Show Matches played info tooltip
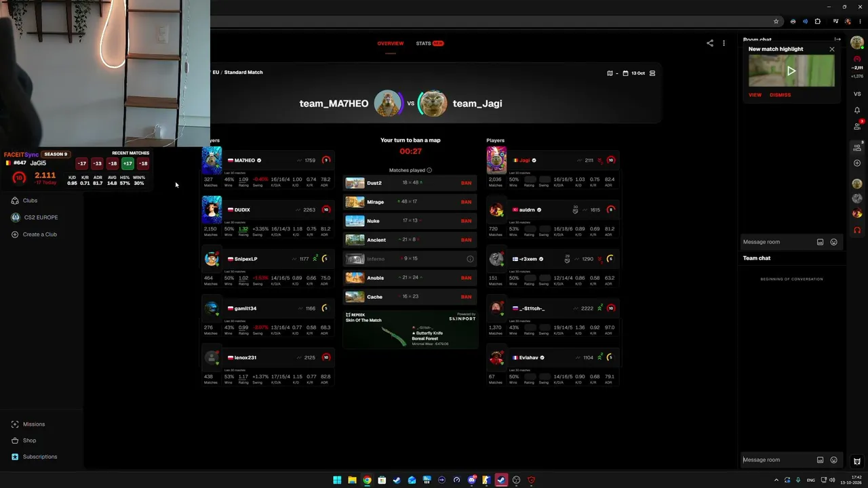The width and height of the screenshot is (868, 488). 429,170
